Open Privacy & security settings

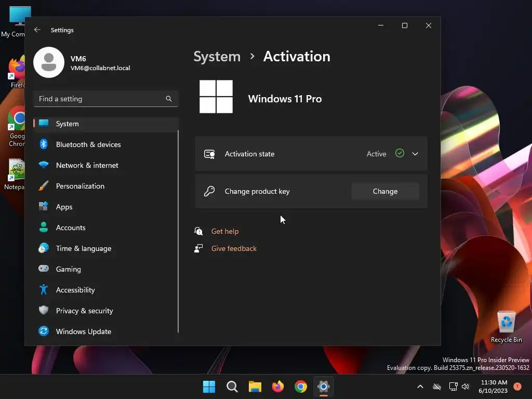click(106, 311)
